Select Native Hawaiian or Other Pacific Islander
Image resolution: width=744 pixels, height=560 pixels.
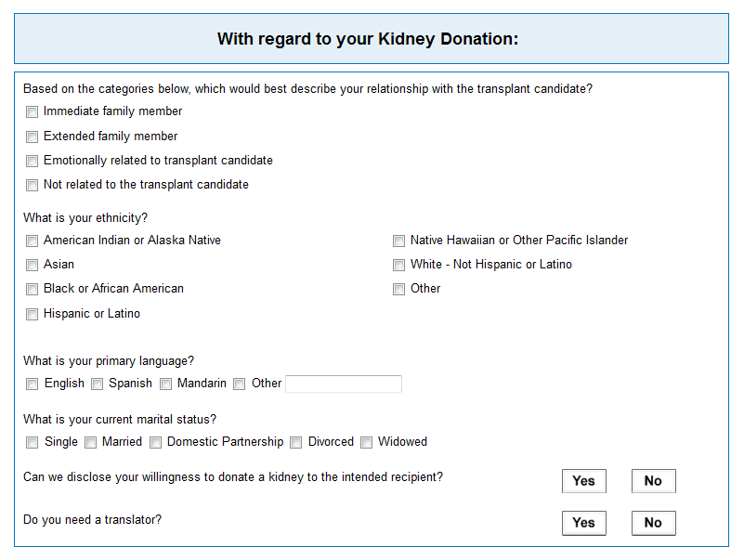coord(398,241)
